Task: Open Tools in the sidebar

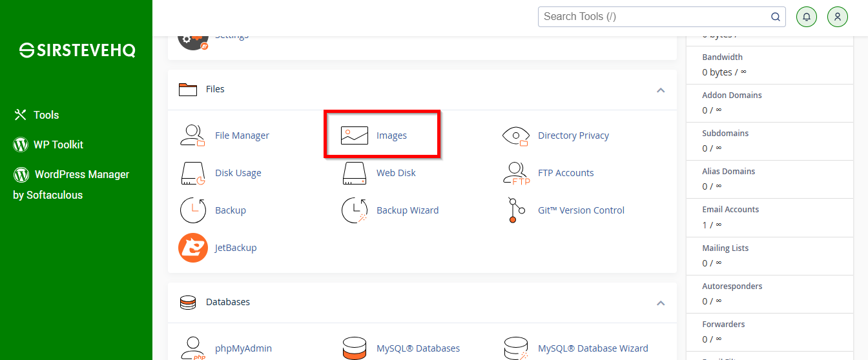Action: pyautogui.click(x=46, y=115)
